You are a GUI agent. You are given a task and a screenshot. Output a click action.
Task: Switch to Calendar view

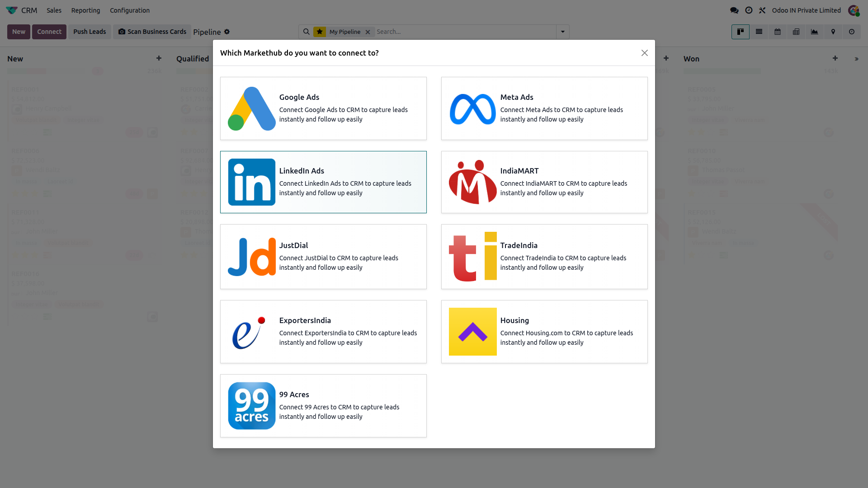click(777, 32)
